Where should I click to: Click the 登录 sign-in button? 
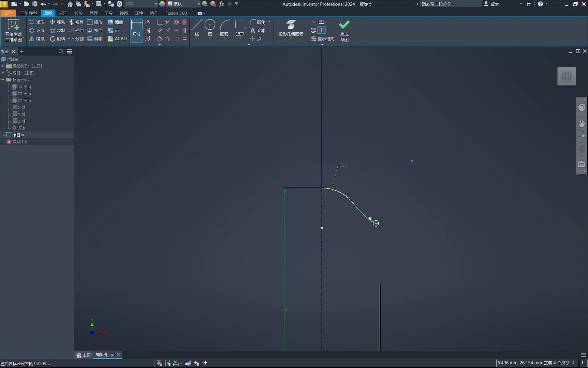[x=491, y=4]
